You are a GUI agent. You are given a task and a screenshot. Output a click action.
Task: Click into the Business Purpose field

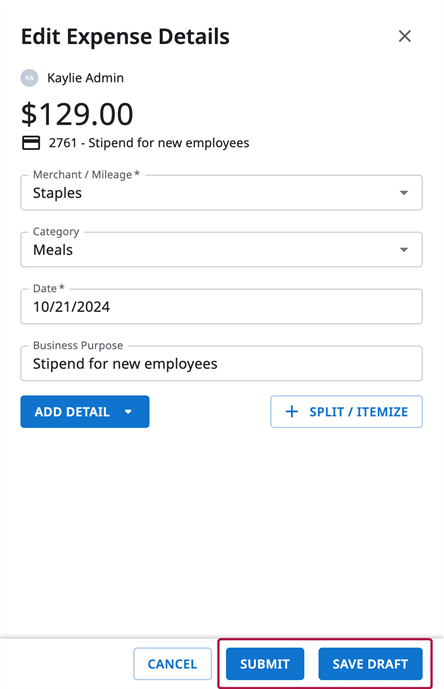[x=221, y=363]
